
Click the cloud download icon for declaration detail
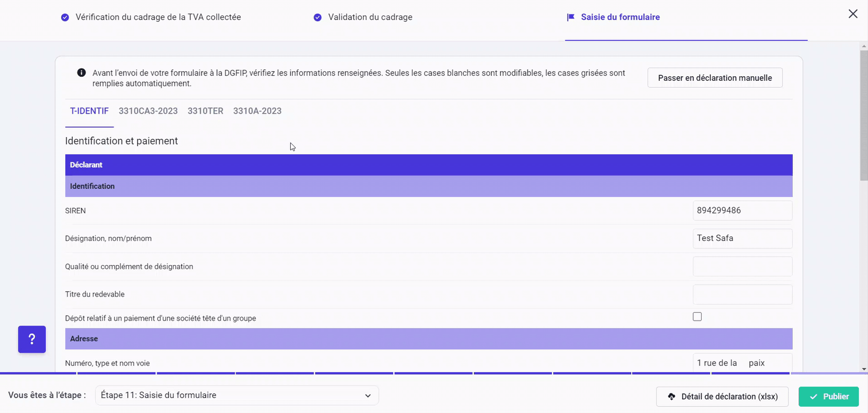(671, 396)
